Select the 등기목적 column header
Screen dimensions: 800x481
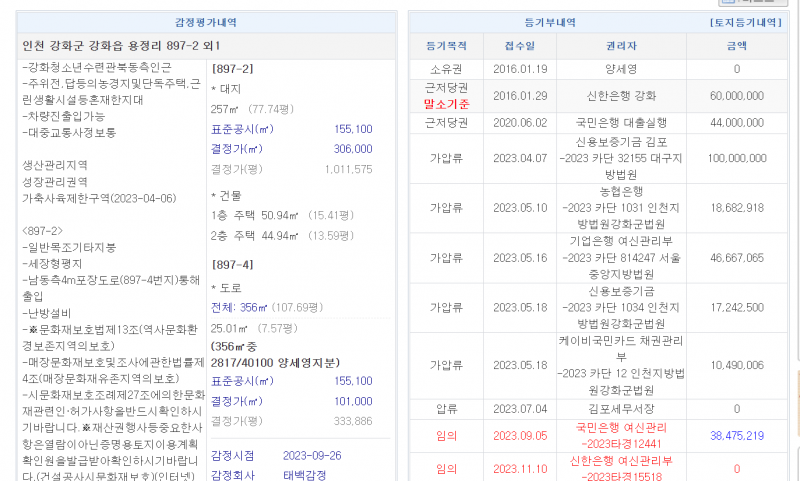(446, 46)
